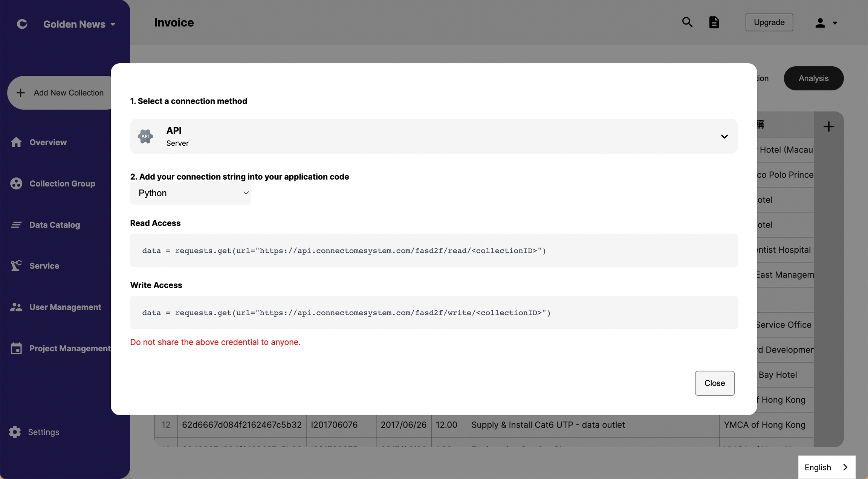This screenshot has width=868, height=479.
Task: Click the Read Access code snippet
Action: tap(434, 250)
